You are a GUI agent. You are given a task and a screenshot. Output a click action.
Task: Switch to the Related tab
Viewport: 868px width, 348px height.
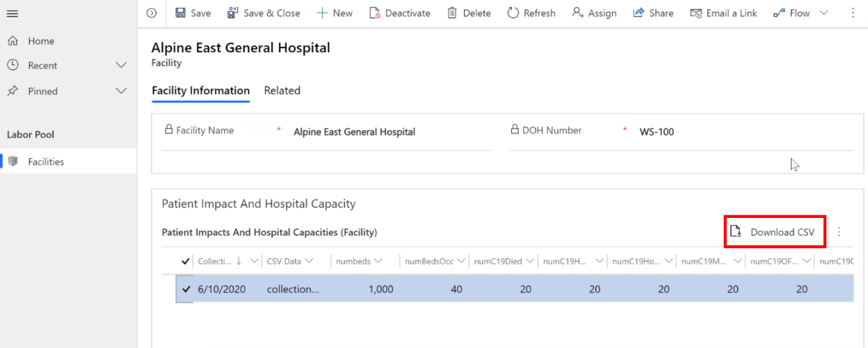click(282, 90)
